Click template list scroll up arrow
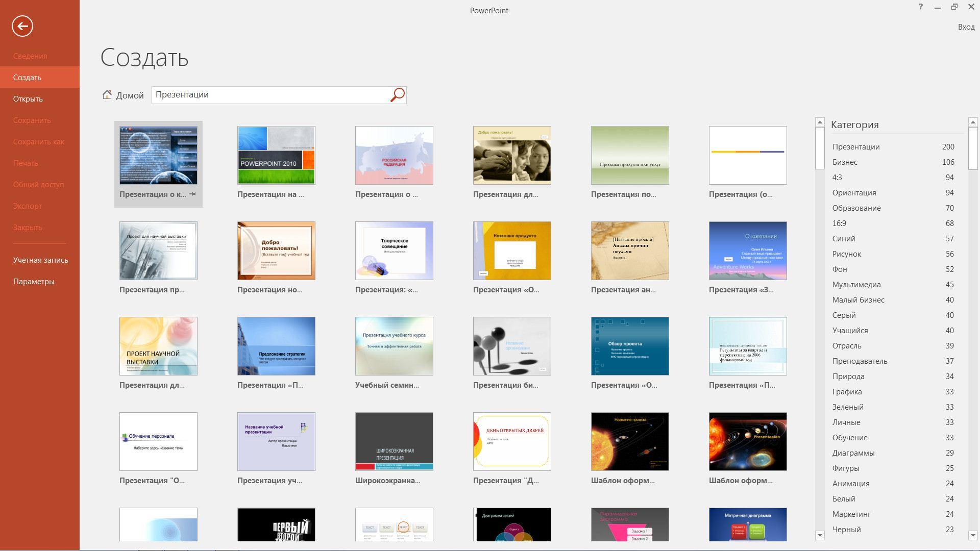980x551 pixels. [820, 122]
